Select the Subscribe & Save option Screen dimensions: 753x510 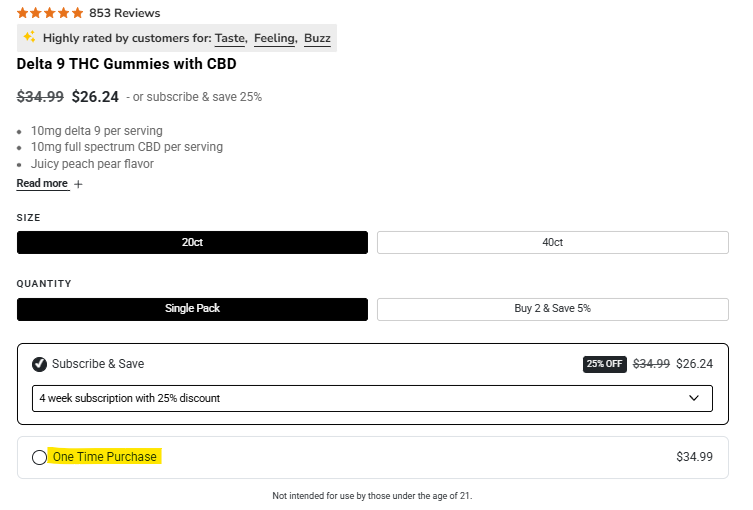98,364
